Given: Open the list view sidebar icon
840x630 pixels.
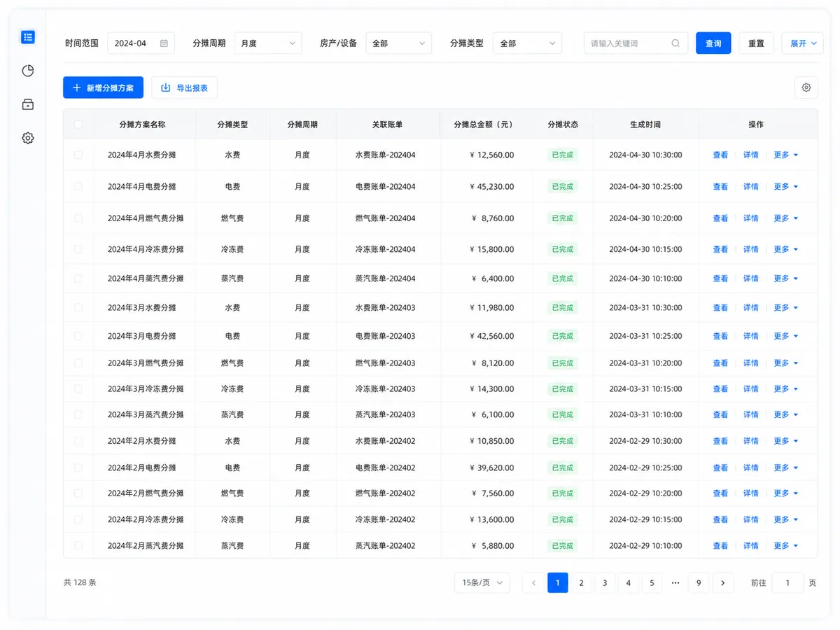Looking at the screenshot, I should pos(28,37).
